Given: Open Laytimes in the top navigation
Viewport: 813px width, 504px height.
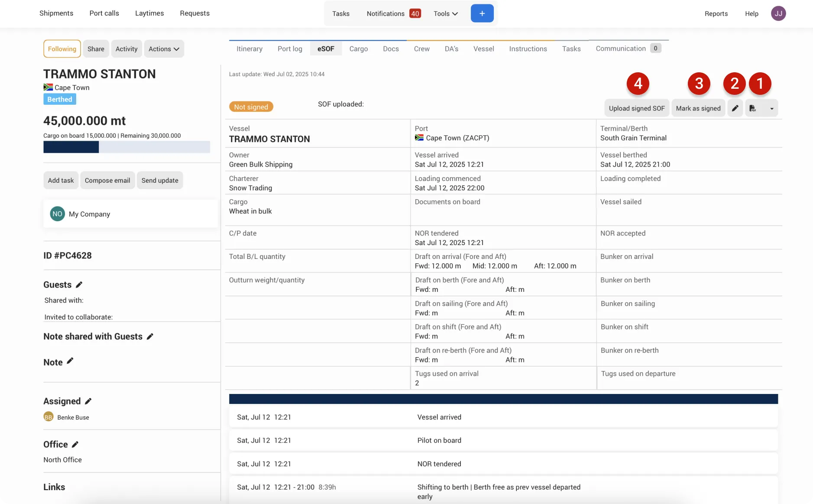Looking at the screenshot, I should pos(149,13).
